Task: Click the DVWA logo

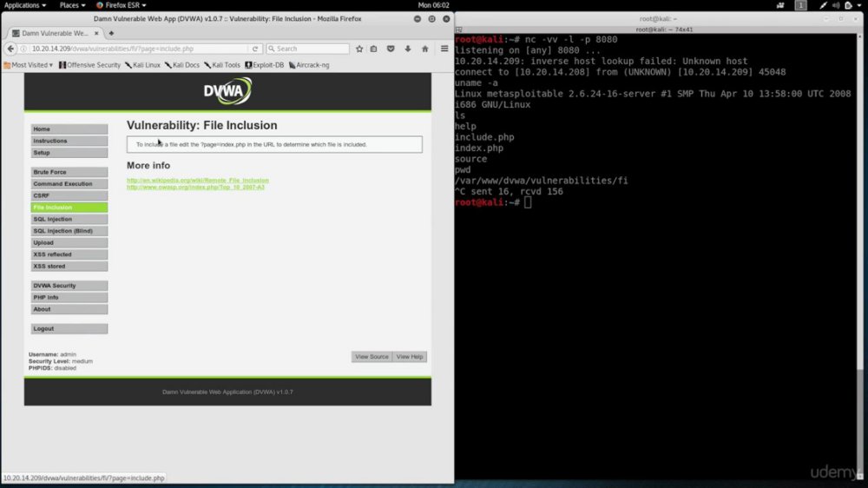Action: click(227, 91)
